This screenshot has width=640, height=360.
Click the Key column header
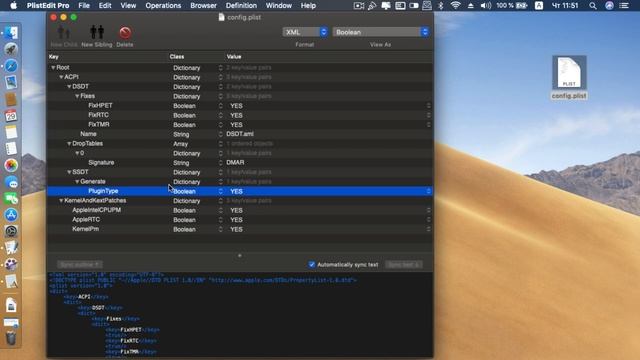[53, 57]
